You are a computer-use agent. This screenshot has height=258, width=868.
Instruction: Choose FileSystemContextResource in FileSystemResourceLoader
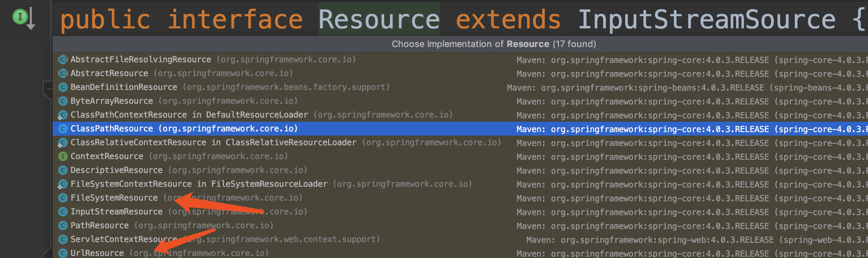pyautogui.click(x=199, y=184)
